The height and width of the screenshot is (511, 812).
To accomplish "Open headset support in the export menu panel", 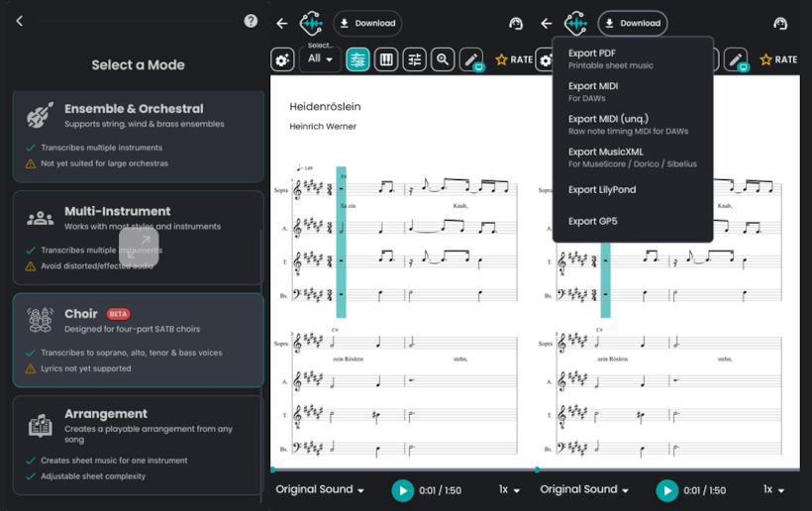I will tap(780, 24).
